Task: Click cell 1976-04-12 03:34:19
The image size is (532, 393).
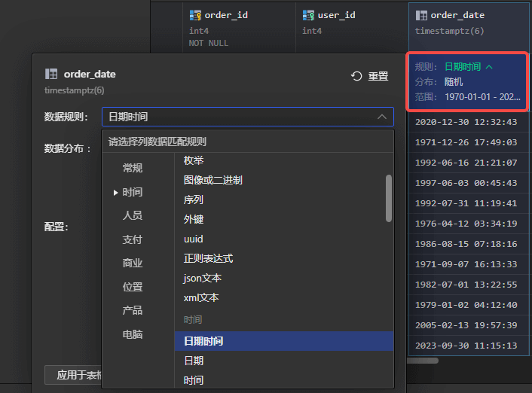Action: pyautogui.click(x=468, y=224)
